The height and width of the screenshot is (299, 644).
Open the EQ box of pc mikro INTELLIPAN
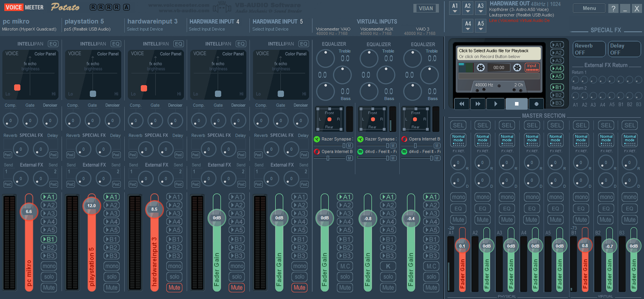pyautogui.click(x=53, y=44)
